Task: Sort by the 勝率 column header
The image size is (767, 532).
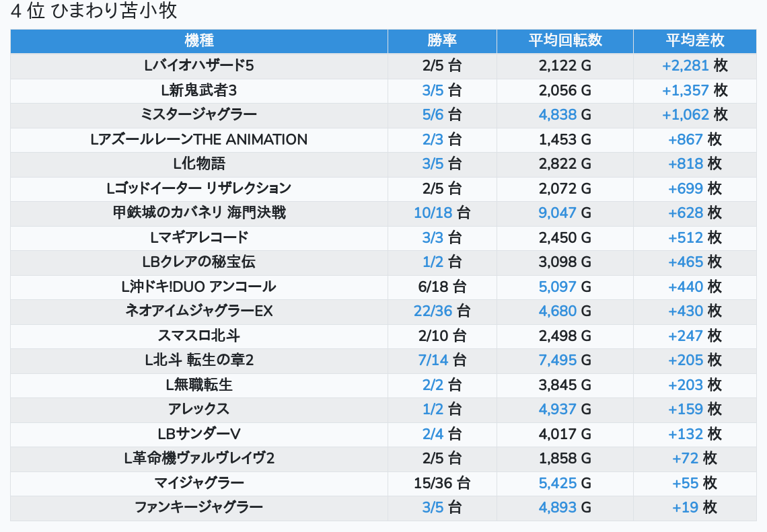Action: tap(442, 41)
